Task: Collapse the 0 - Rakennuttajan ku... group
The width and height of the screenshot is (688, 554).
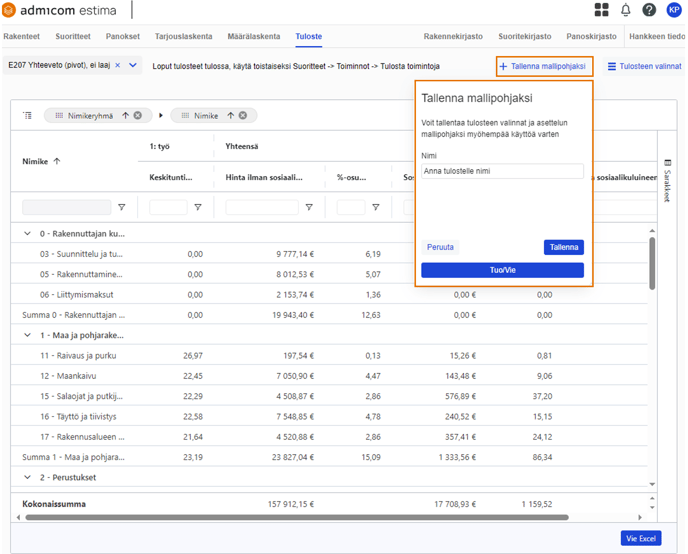Action: (27, 234)
